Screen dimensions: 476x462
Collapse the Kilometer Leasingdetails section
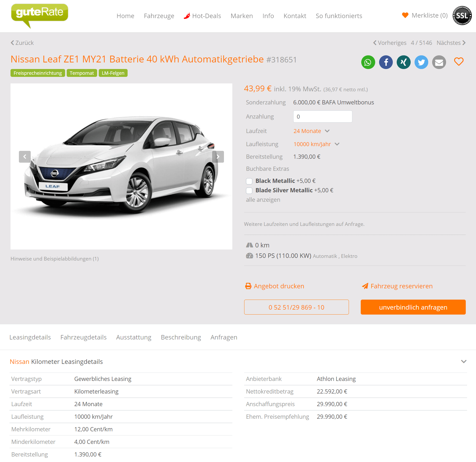click(464, 362)
